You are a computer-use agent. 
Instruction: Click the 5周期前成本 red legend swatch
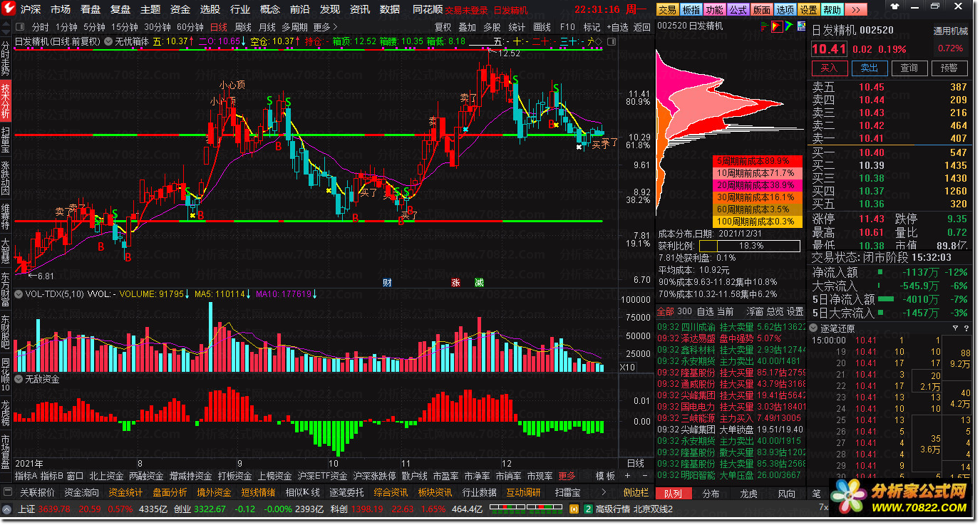[757, 161]
